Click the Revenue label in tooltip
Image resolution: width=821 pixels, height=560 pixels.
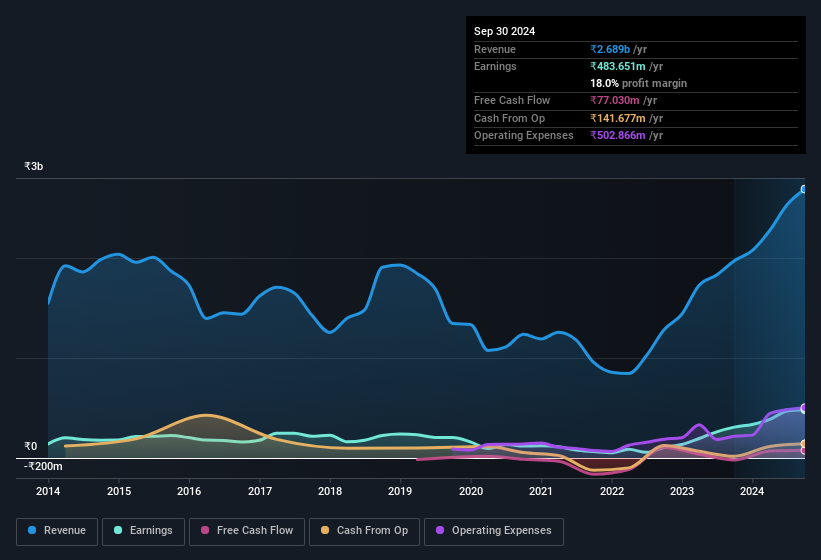(x=495, y=49)
